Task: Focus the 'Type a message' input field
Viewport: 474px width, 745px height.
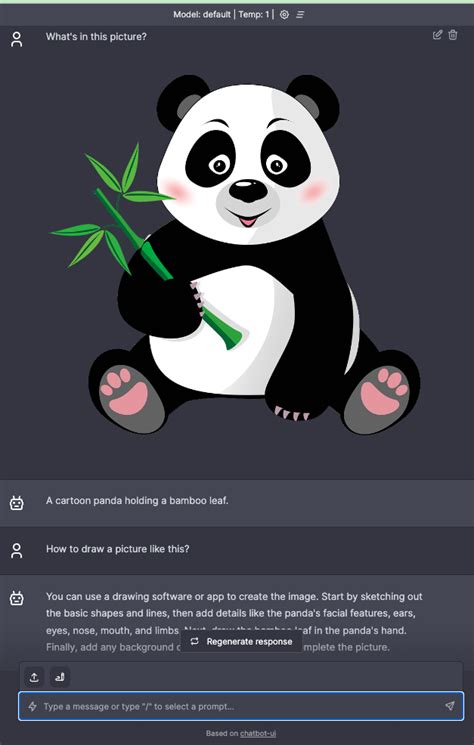Action: coord(241,706)
